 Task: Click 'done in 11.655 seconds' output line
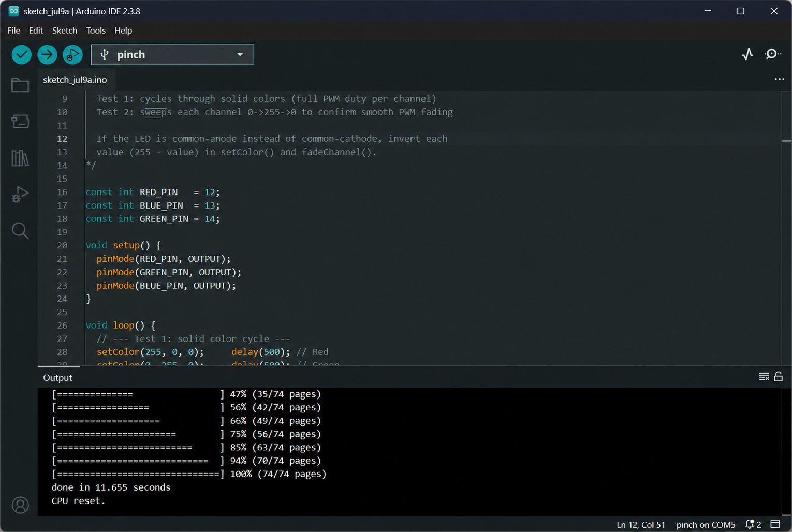coord(111,487)
